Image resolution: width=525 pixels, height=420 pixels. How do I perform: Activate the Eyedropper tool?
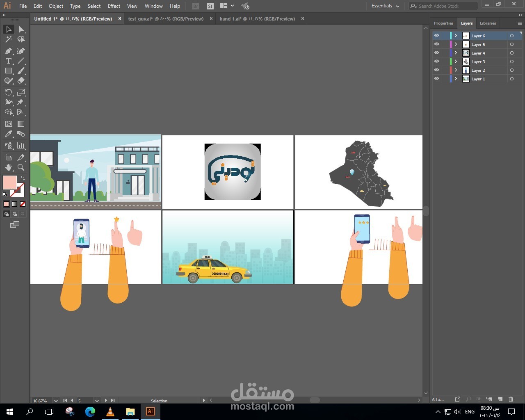pos(9,134)
